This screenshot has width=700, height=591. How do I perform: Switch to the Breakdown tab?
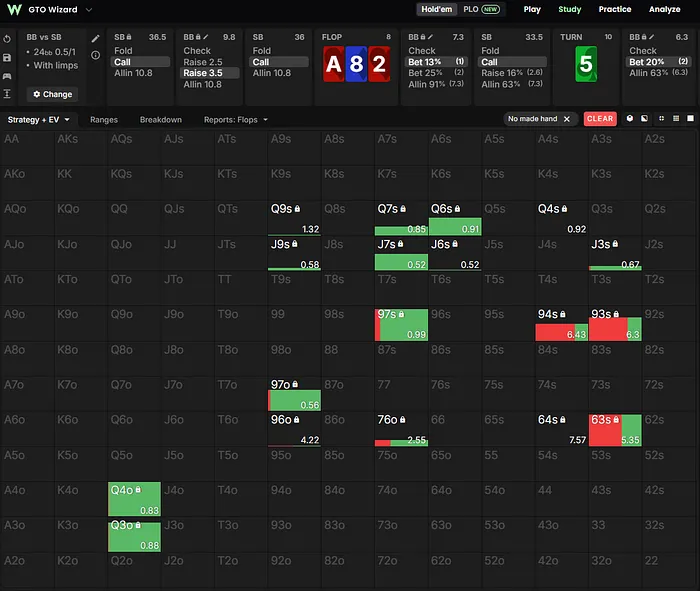pyautogui.click(x=161, y=120)
